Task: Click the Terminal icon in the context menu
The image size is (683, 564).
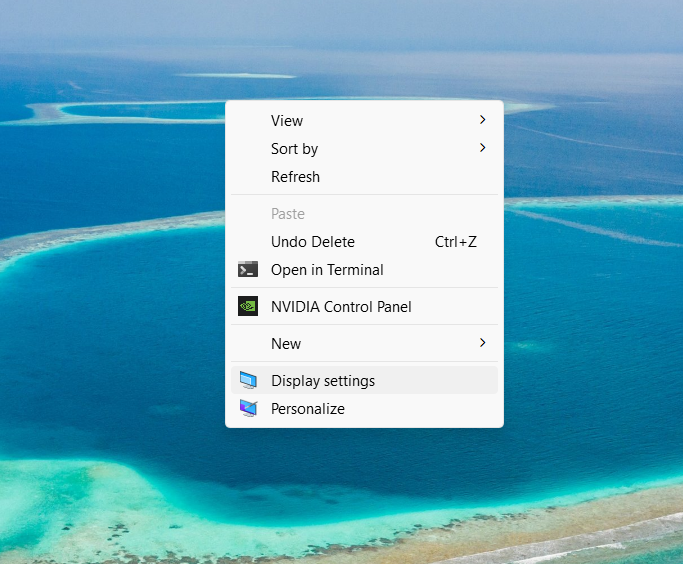Action: pos(248,270)
